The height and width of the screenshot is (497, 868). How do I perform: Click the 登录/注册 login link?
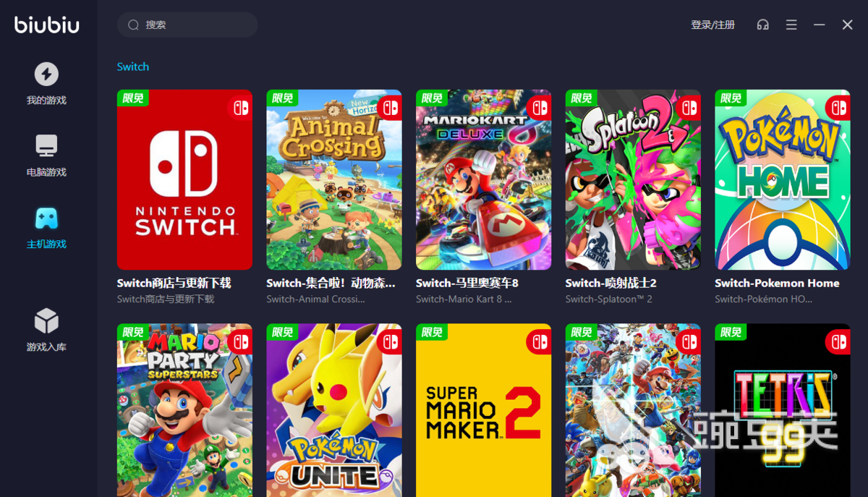point(712,25)
